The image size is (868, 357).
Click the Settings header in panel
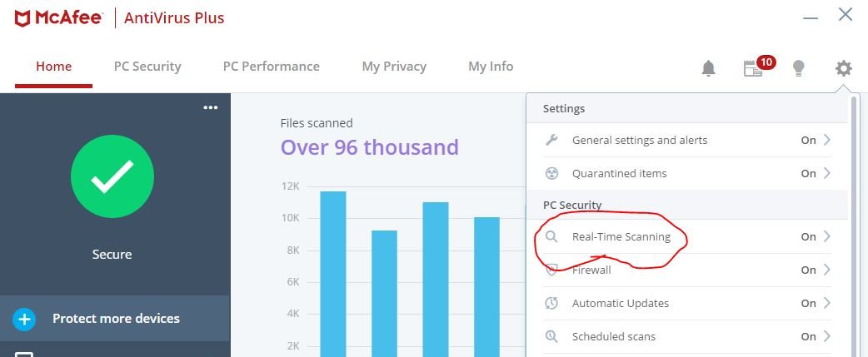coord(564,108)
